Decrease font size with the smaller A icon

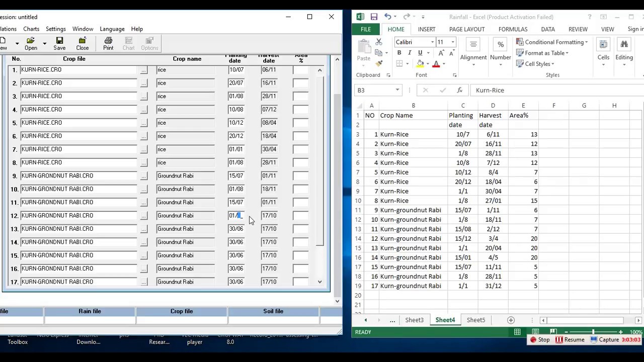click(x=452, y=53)
